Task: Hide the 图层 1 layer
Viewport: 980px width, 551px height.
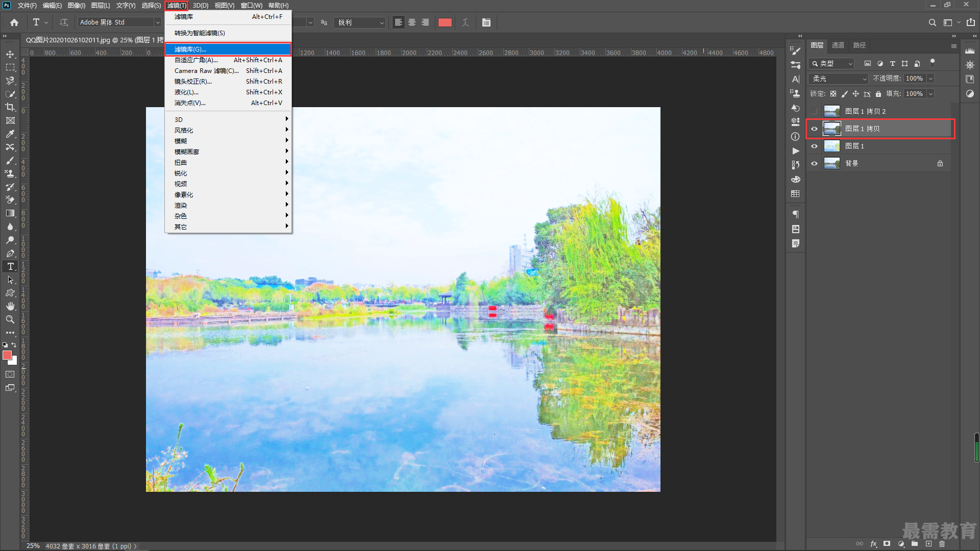Action: 814,146
